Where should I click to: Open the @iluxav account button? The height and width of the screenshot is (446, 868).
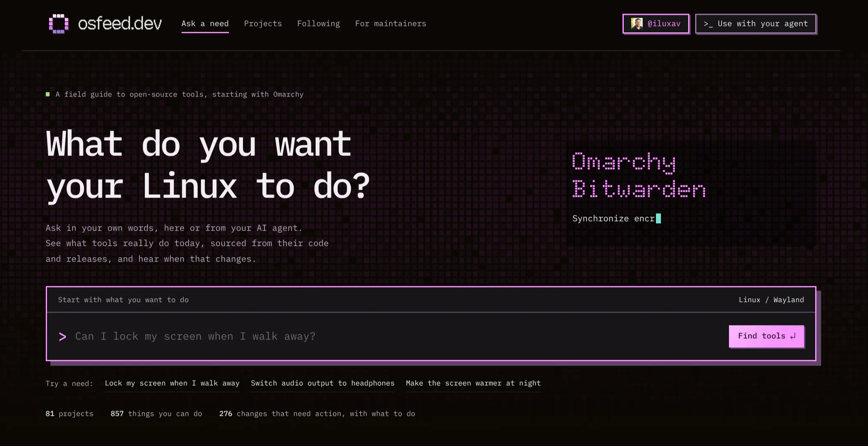656,24
